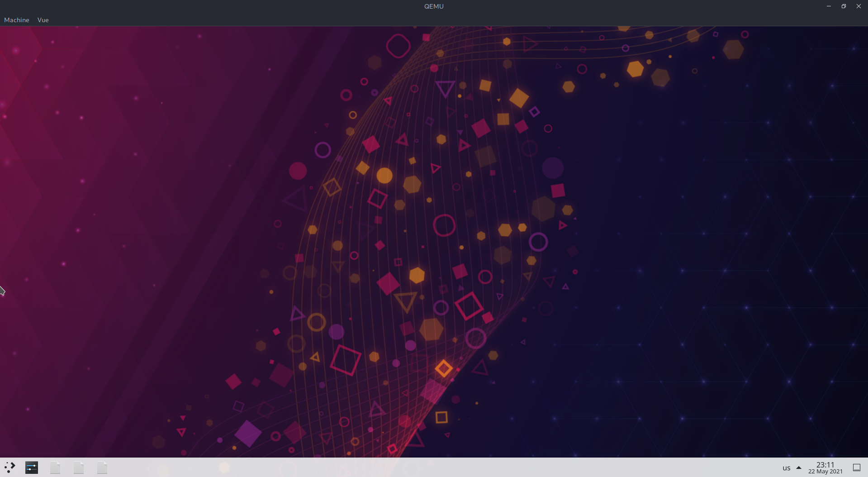
Task: Open the KDE application launcher
Action: coord(10,467)
